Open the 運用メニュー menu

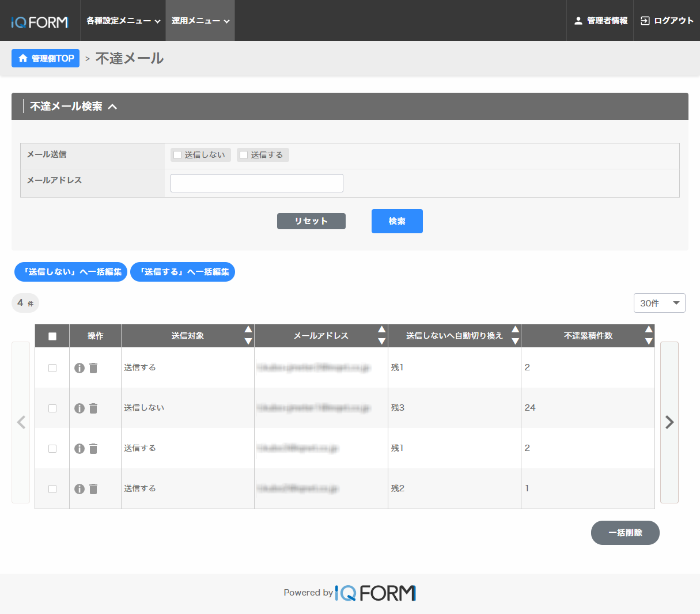pyautogui.click(x=200, y=21)
